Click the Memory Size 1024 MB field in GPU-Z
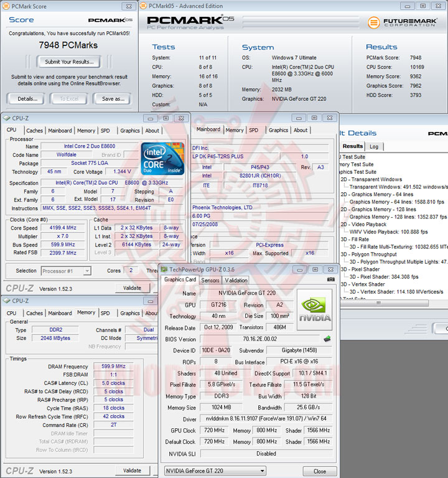 point(222,407)
